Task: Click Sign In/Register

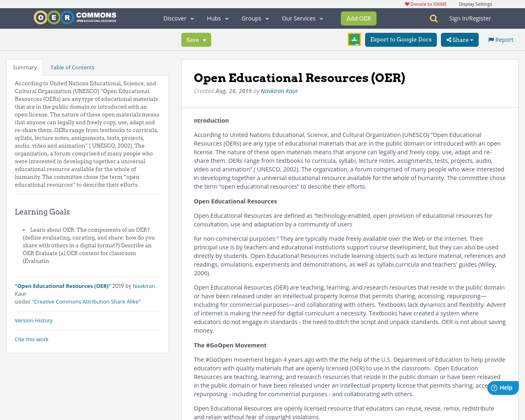Action: pyautogui.click(x=470, y=18)
